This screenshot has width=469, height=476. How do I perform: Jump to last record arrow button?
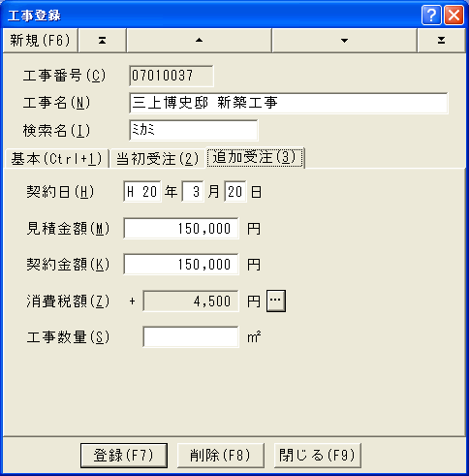[441, 41]
